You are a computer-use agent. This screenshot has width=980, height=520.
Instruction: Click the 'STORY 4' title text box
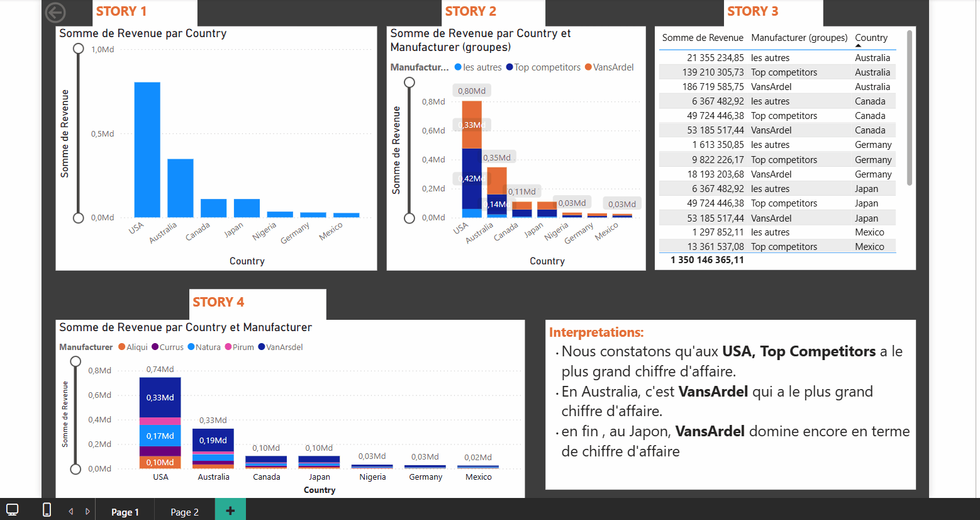pos(258,303)
